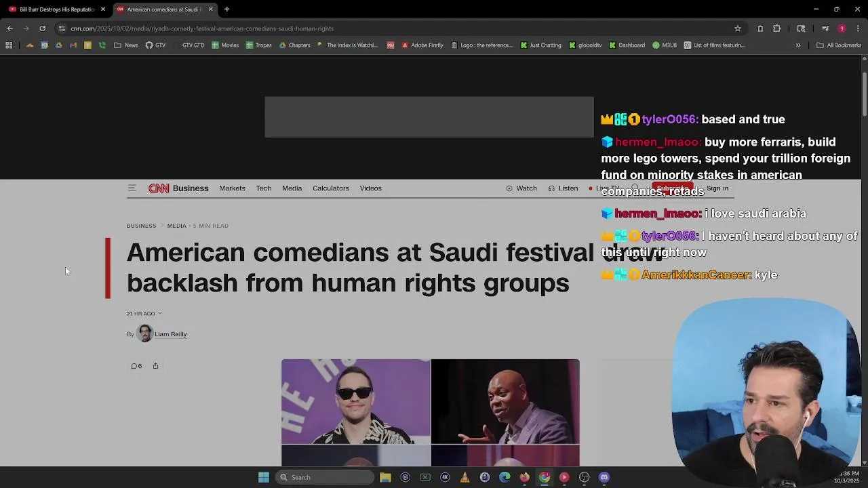Open Discord from the taskbar
868x488 pixels.
pos(604,477)
